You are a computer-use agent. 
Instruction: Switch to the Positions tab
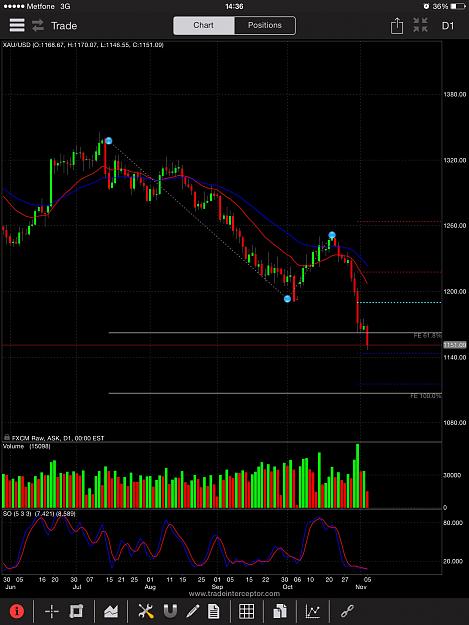(265, 25)
